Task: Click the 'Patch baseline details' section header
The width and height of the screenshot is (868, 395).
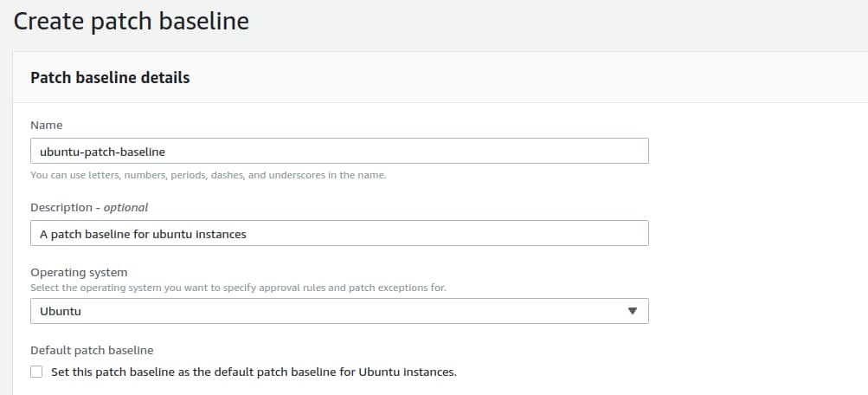Action: tap(110, 78)
